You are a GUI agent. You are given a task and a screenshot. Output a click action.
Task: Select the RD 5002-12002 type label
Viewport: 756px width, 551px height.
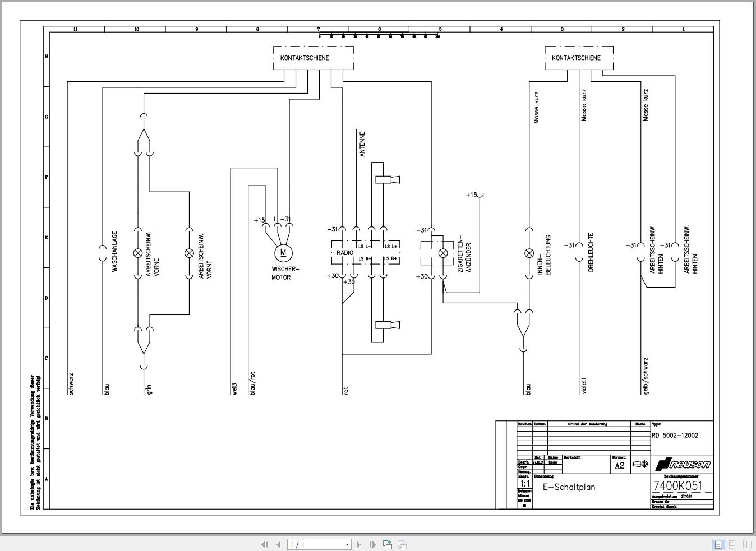[675, 436]
